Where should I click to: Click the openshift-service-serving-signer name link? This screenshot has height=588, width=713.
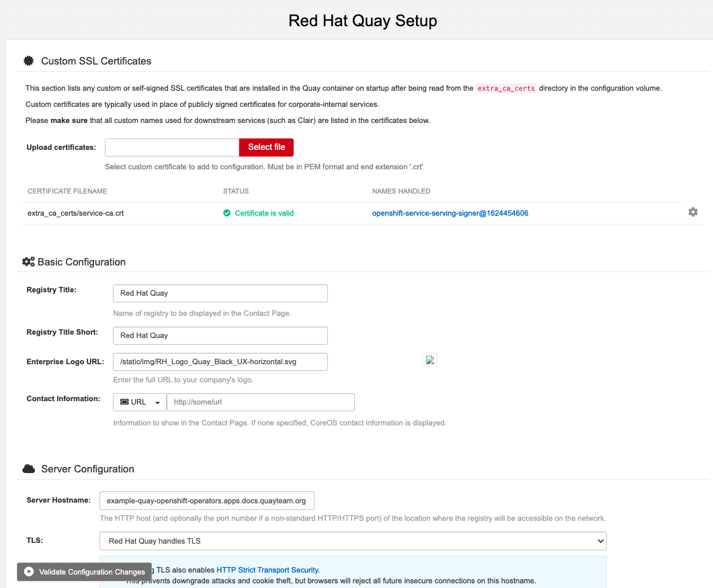(x=450, y=213)
